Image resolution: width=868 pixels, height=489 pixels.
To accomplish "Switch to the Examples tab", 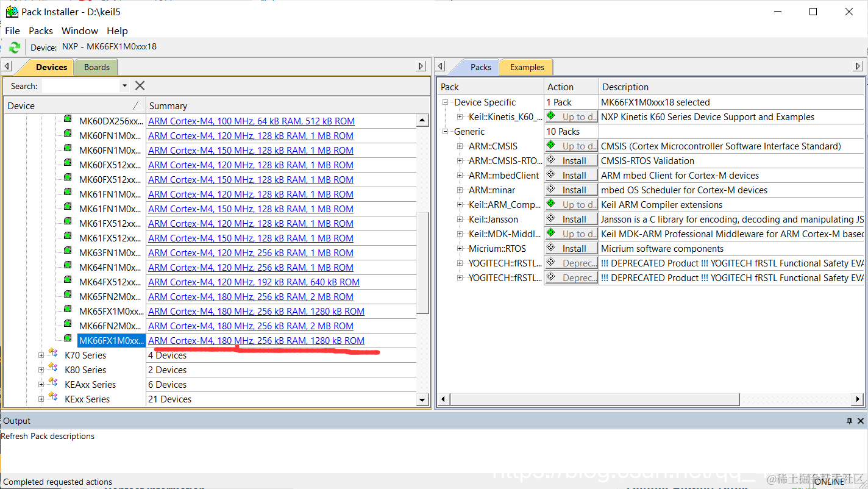I will click(527, 67).
